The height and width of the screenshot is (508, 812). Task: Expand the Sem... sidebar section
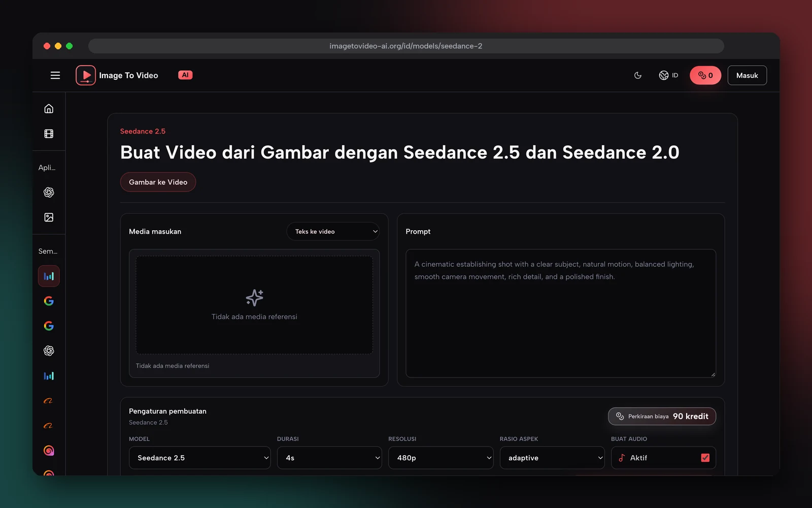(x=48, y=251)
